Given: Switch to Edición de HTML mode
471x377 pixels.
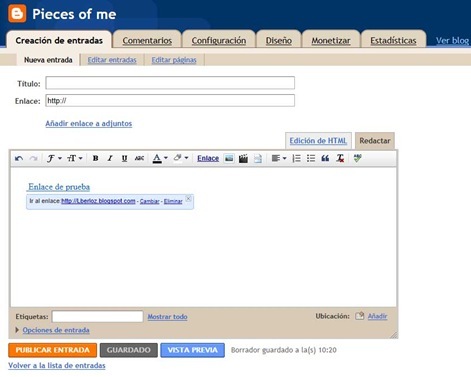Looking at the screenshot, I should pyautogui.click(x=318, y=141).
